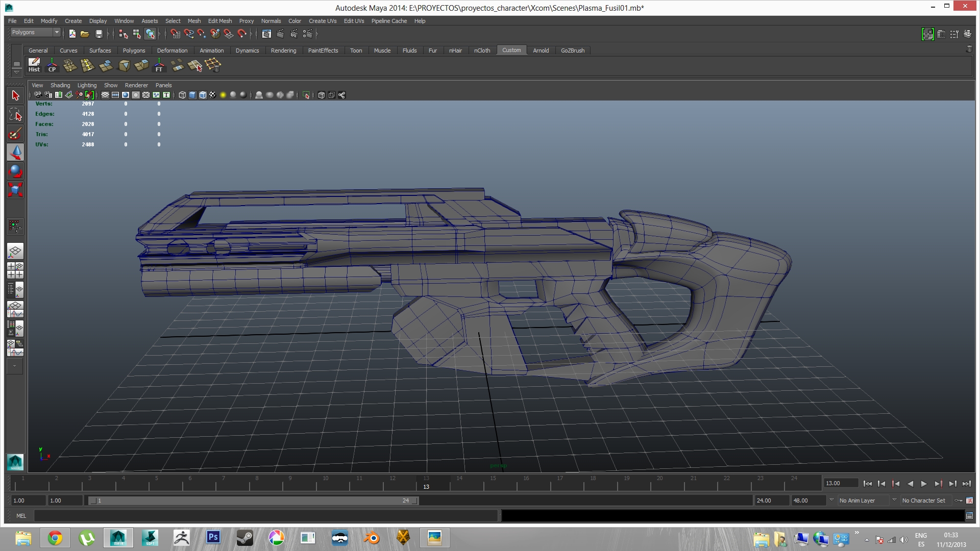Image resolution: width=980 pixels, height=551 pixels.
Task: Click the MEL command input field
Action: 265,516
